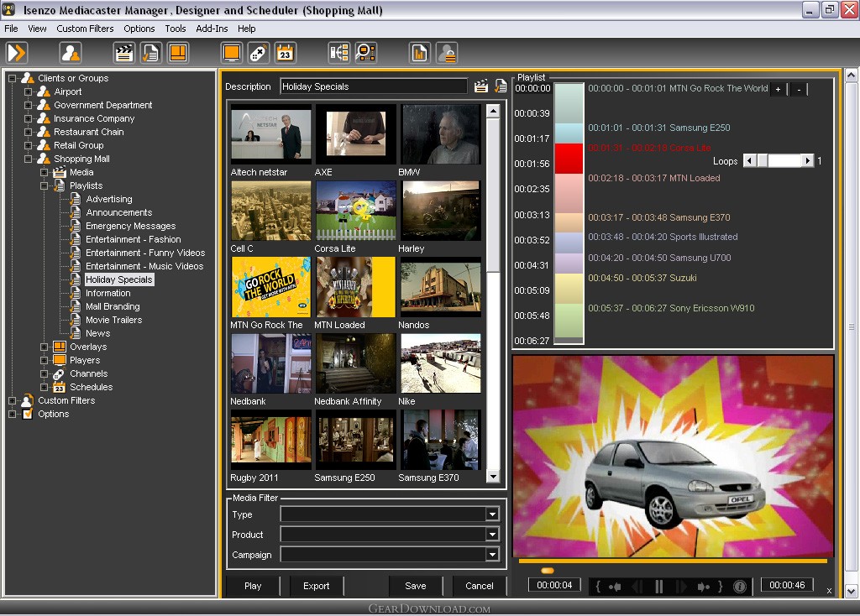
Task: Click the Play button
Action: [x=253, y=586]
